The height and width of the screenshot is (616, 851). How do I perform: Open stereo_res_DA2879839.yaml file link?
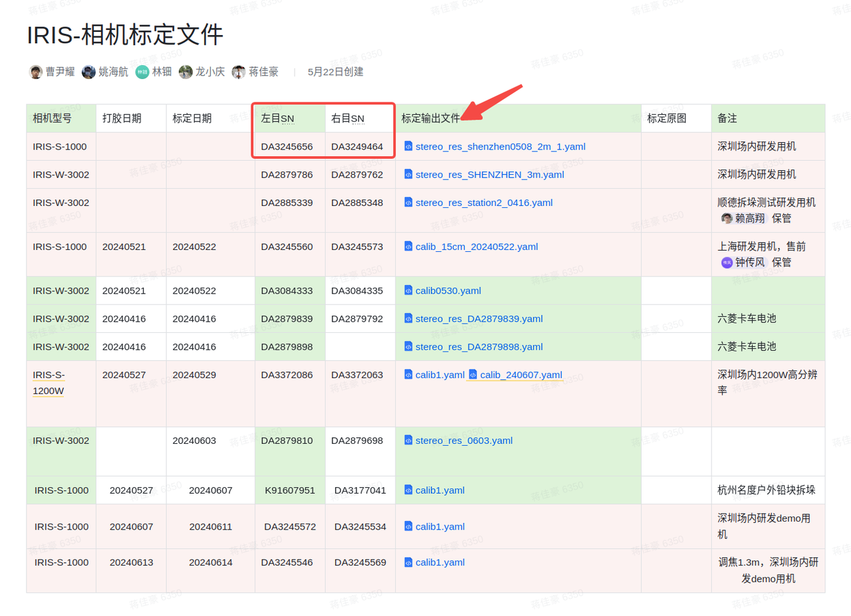(479, 318)
